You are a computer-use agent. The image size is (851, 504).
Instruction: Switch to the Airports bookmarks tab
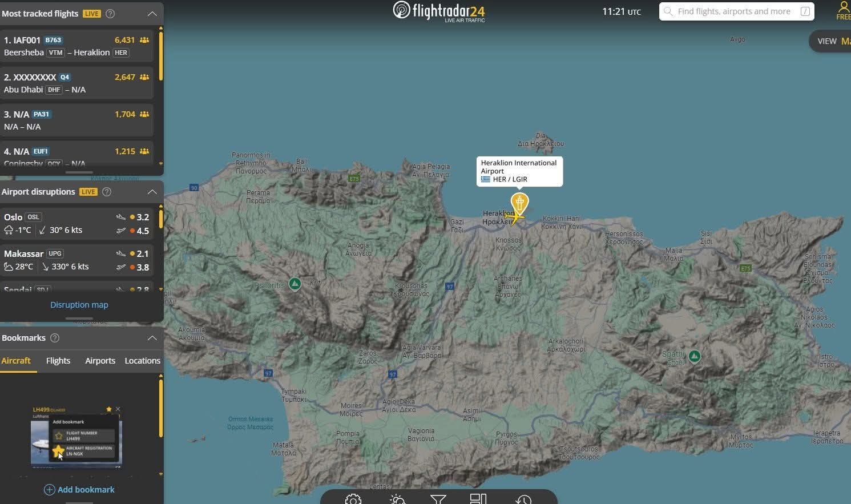pos(100,361)
